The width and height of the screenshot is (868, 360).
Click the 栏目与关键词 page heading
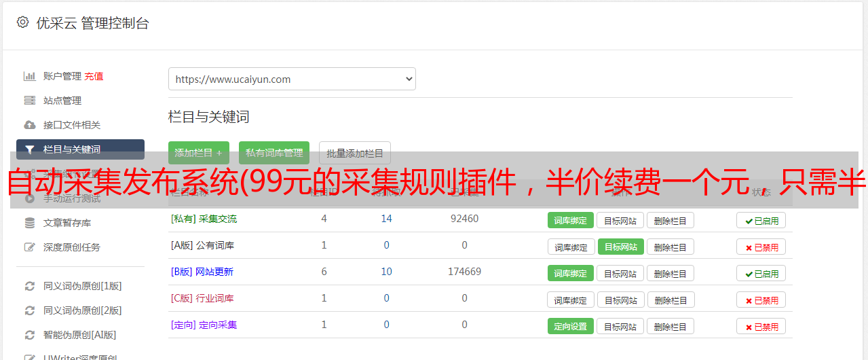point(208,117)
